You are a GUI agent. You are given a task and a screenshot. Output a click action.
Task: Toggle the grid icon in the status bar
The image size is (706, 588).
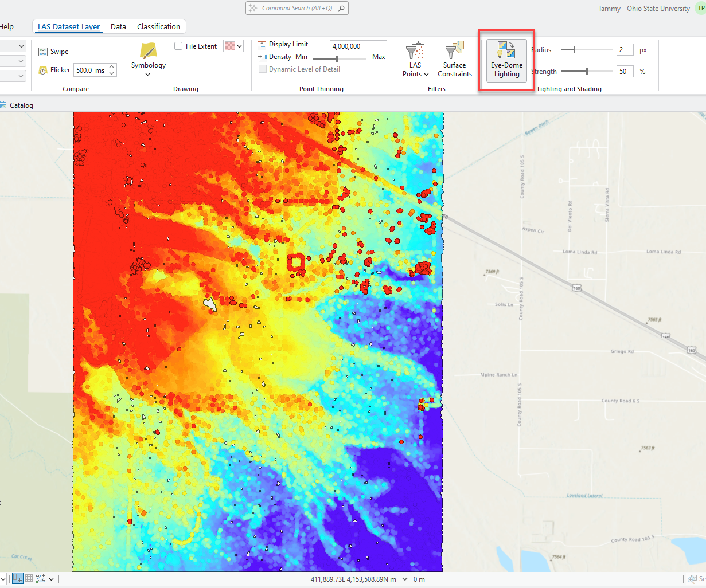click(x=29, y=578)
